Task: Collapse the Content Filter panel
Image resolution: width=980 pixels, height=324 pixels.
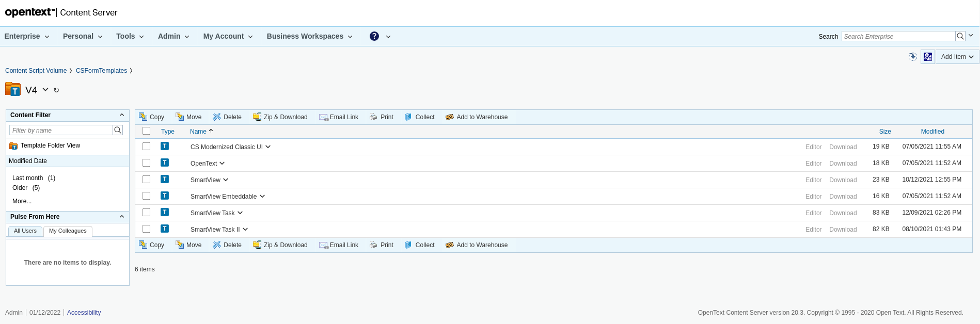Action: (122, 115)
